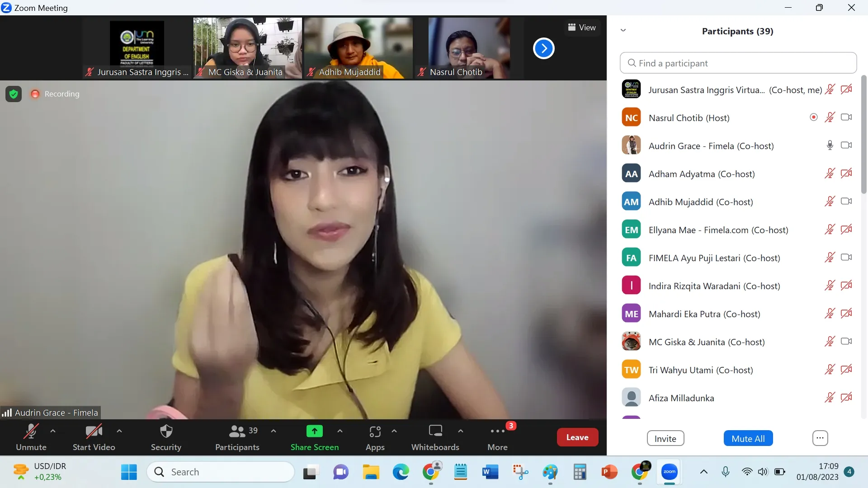868x488 pixels.
Task: Click Audrin Grace's active microphone icon
Action: (x=830, y=145)
